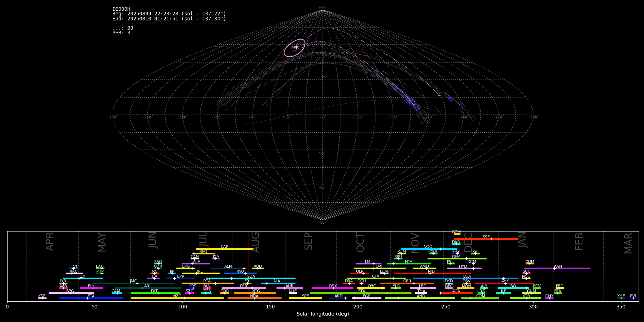Click the AUR shower label
The width and height of the screenshot is (644, 322).
(x=289, y=286)
